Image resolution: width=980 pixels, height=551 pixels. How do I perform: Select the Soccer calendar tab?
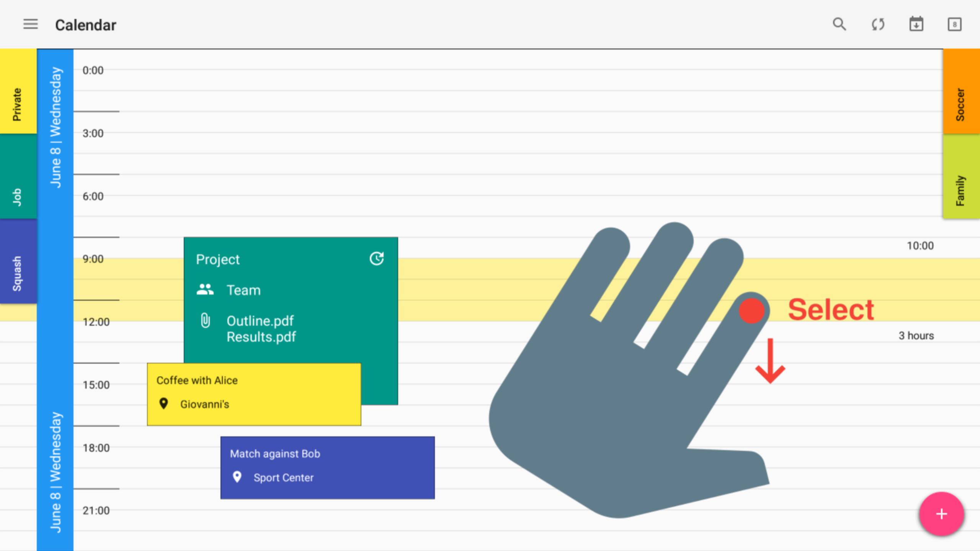coord(961,91)
